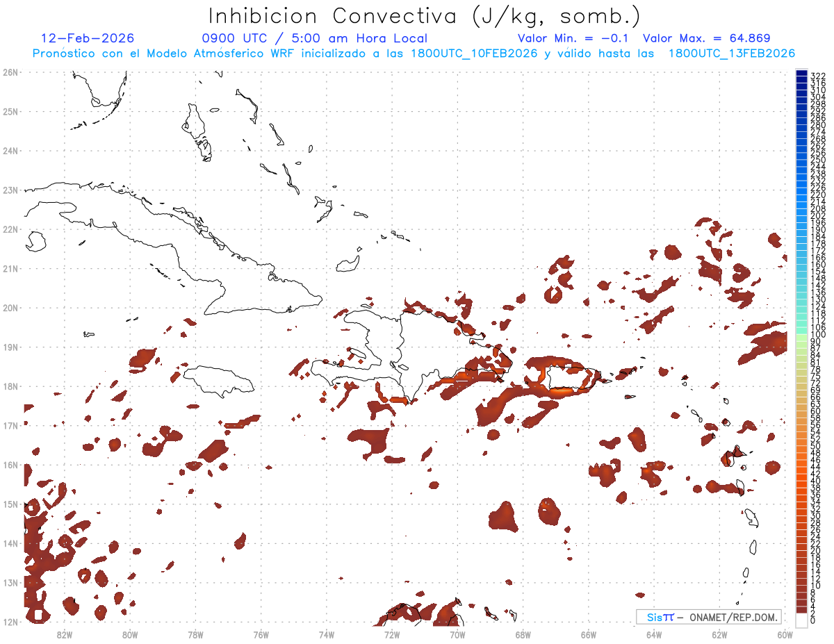Screen dimensions: 834x644
Task: Click the "20" color scale value
Action: click(x=816, y=551)
